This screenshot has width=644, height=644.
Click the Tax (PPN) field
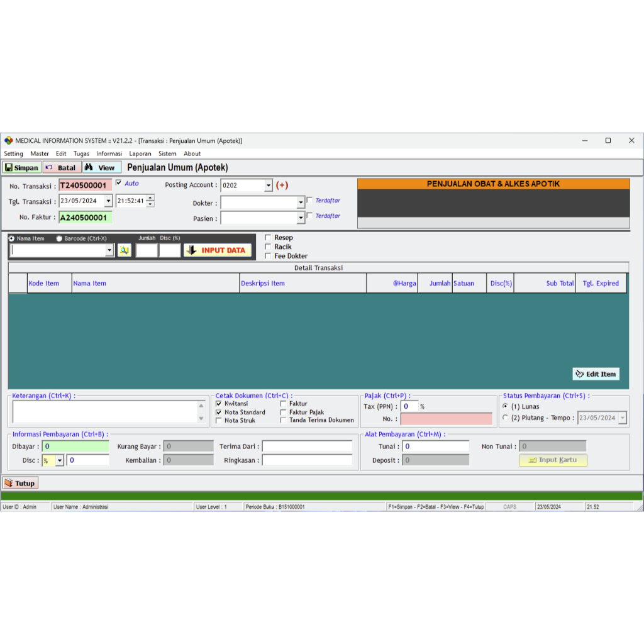[x=409, y=406]
